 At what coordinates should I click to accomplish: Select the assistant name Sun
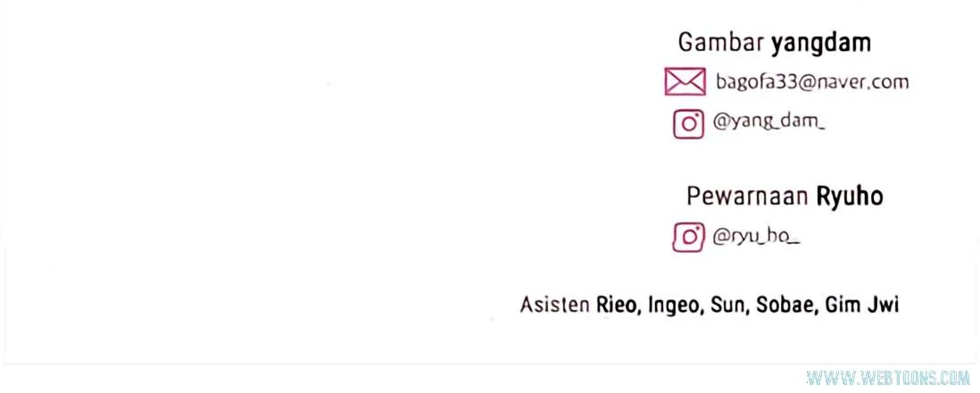[729, 305]
